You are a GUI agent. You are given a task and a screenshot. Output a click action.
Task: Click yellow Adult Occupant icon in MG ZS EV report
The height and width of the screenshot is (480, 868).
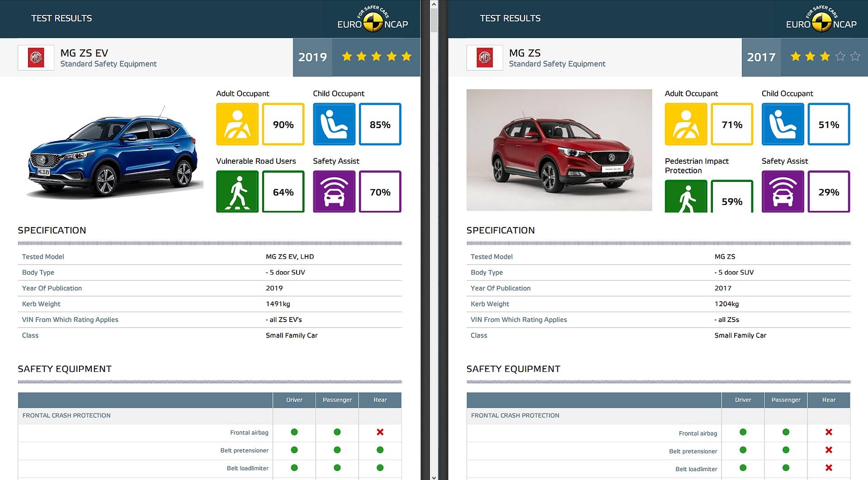point(237,124)
